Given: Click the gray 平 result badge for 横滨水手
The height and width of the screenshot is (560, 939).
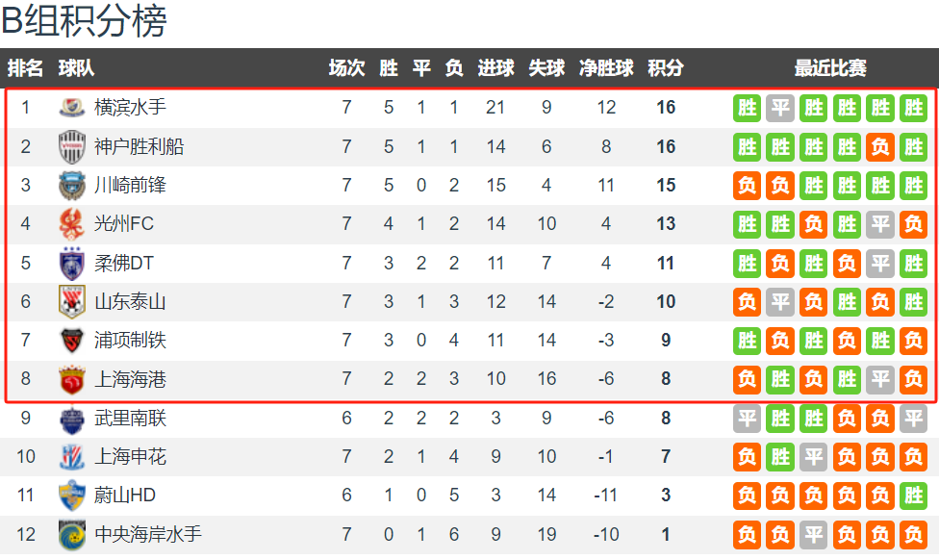Looking at the screenshot, I should tap(780, 108).
